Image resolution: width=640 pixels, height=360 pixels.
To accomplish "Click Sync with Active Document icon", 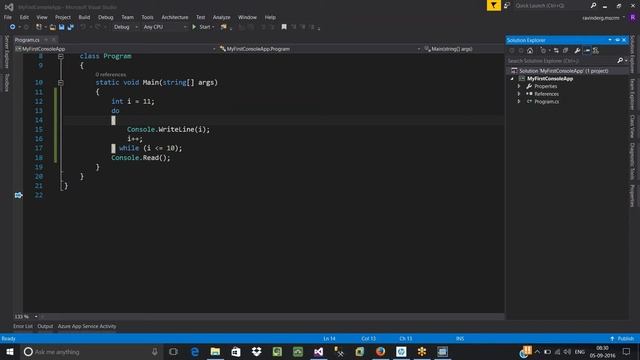I will click(x=556, y=51).
